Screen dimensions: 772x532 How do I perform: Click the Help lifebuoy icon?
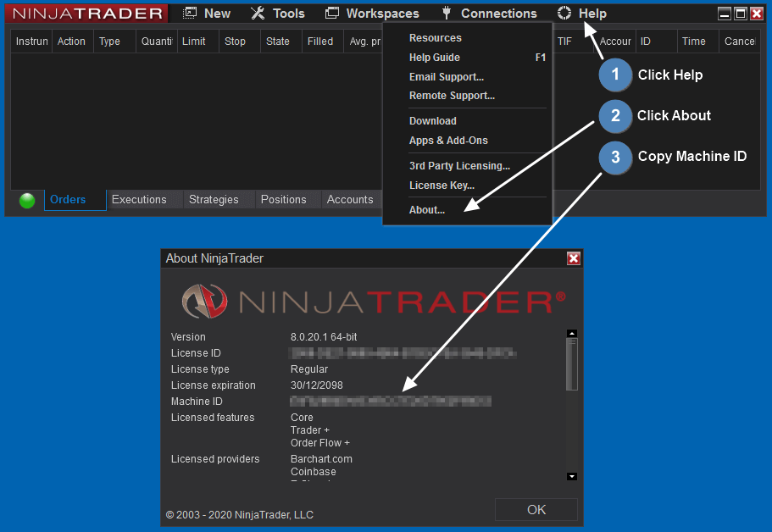[x=564, y=14]
